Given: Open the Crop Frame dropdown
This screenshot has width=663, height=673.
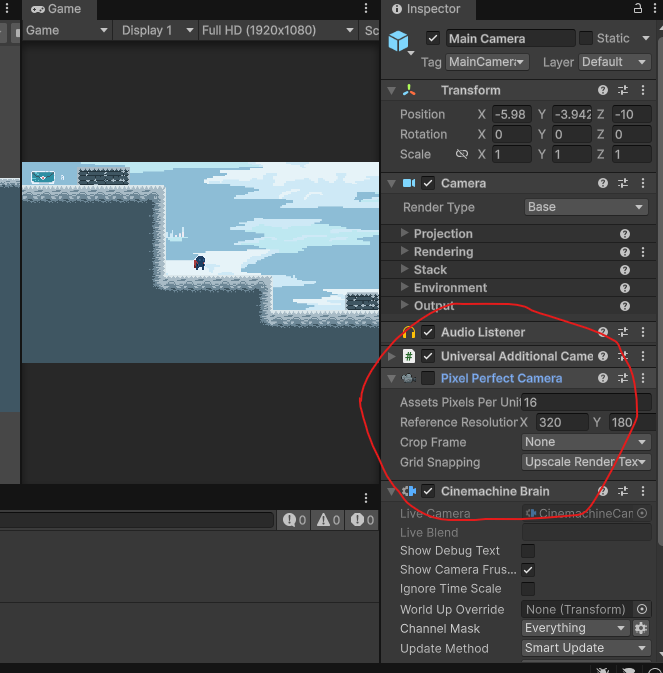Looking at the screenshot, I should pos(586,442).
